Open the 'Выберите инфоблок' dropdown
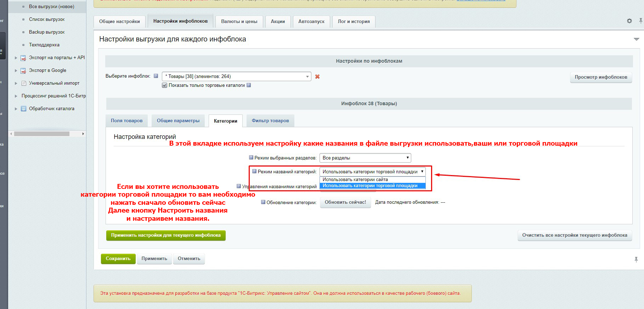This screenshot has height=309, width=644. pos(236,77)
